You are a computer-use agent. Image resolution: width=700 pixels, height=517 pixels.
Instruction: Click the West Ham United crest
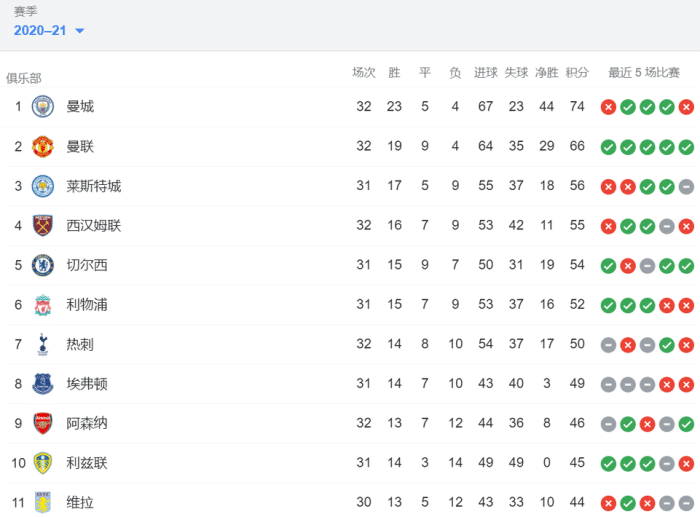42,226
